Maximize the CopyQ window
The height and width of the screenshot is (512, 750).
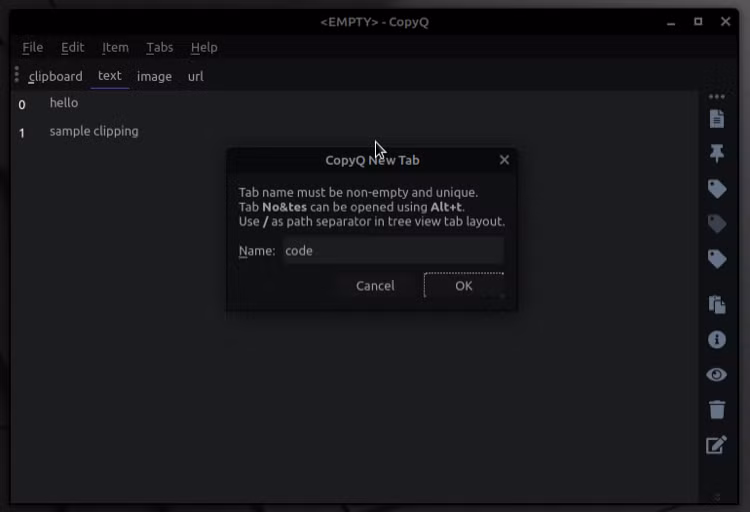click(x=698, y=22)
